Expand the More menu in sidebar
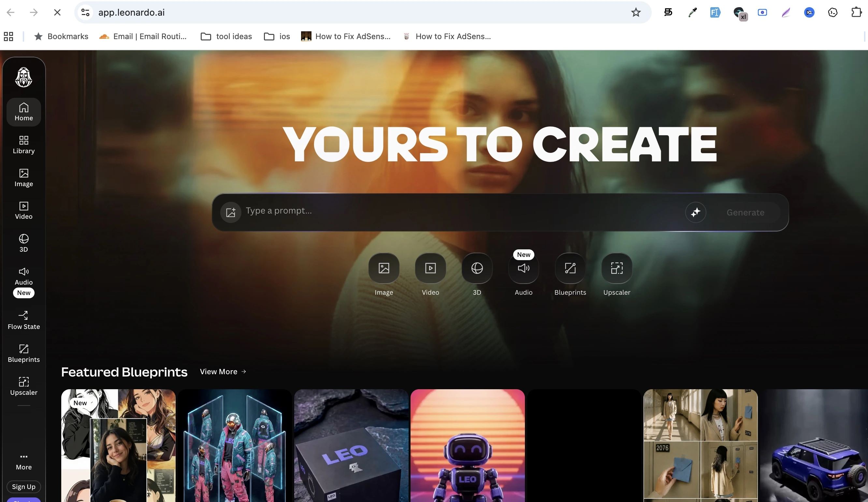 24,462
